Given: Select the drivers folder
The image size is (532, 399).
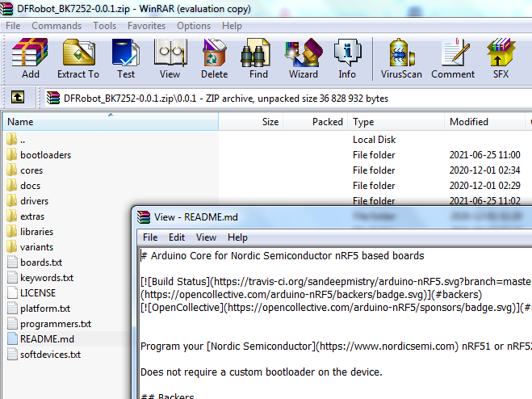Looking at the screenshot, I should [x=27, y=200].
